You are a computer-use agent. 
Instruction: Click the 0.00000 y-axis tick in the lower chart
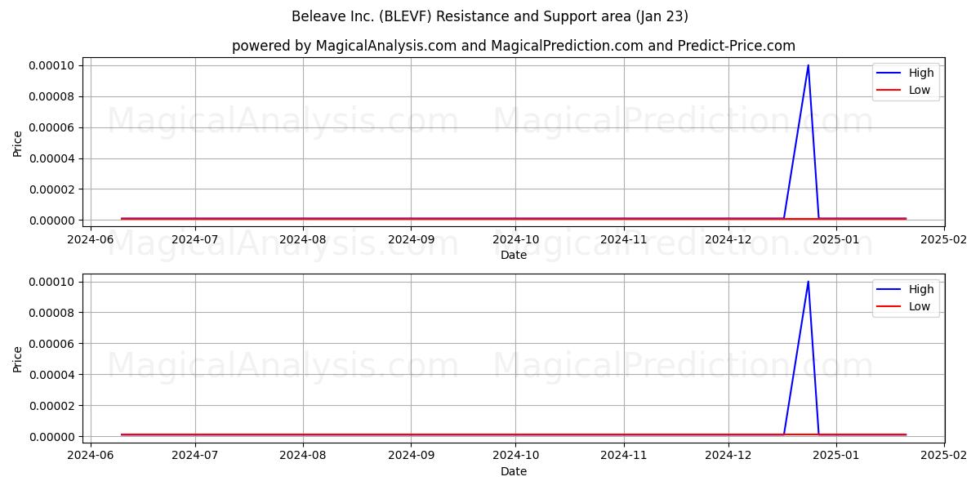[51, 437]
